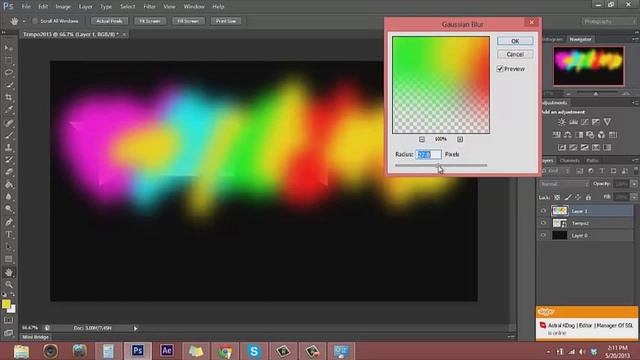This screenshot has height=360, width=640.
Task: Click the Fill Screen button
Action: coord(188,21)
